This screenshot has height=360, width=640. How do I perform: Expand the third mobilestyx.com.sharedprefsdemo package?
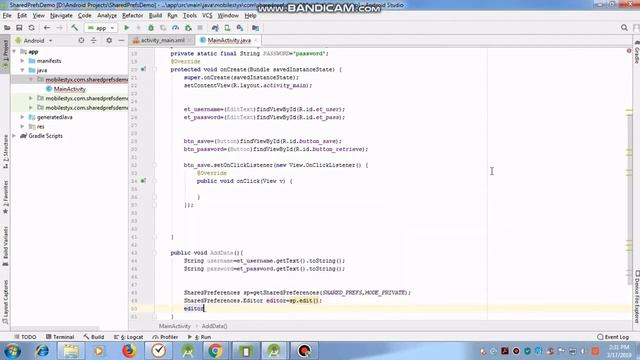31,108
